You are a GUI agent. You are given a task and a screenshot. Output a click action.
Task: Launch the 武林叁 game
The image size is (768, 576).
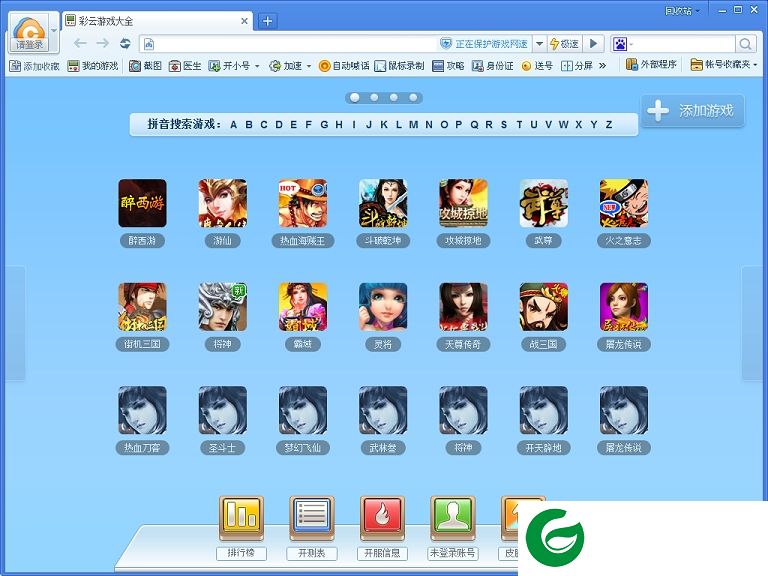point(383,410)
